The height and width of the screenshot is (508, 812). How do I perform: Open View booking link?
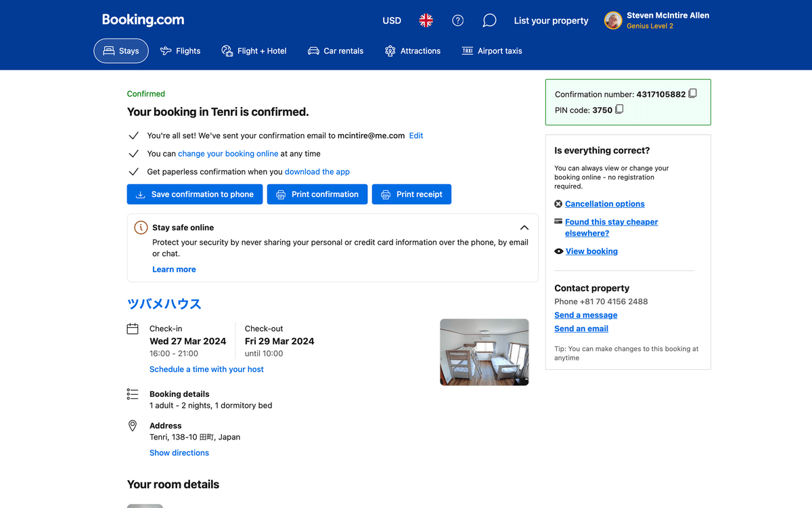pos(591,251)
